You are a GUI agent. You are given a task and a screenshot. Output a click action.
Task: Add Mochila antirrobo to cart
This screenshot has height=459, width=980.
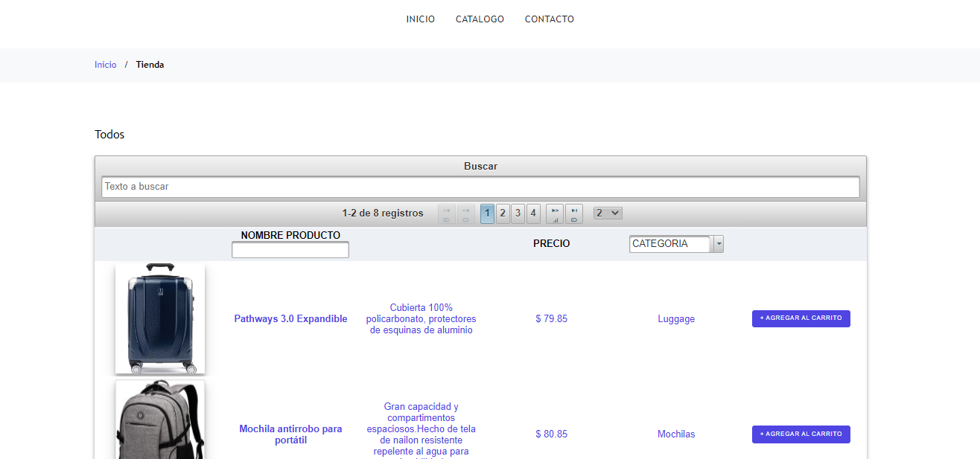pos(801,434)
